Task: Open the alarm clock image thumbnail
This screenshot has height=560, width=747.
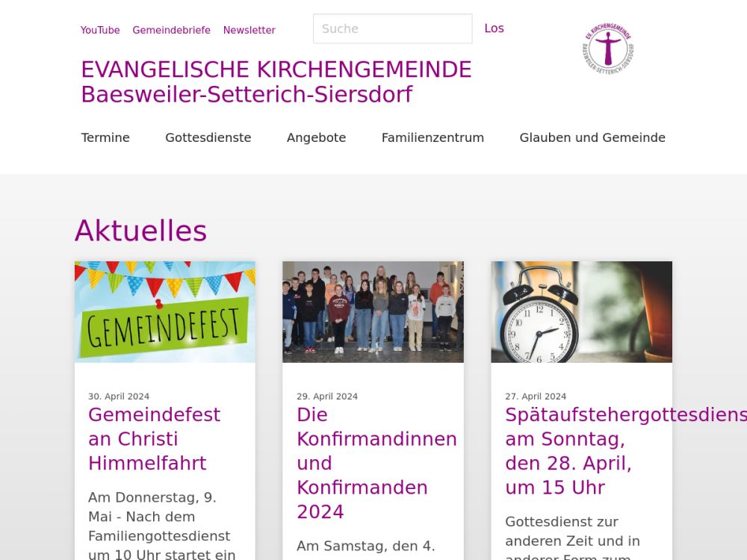Action: point(582,312)
